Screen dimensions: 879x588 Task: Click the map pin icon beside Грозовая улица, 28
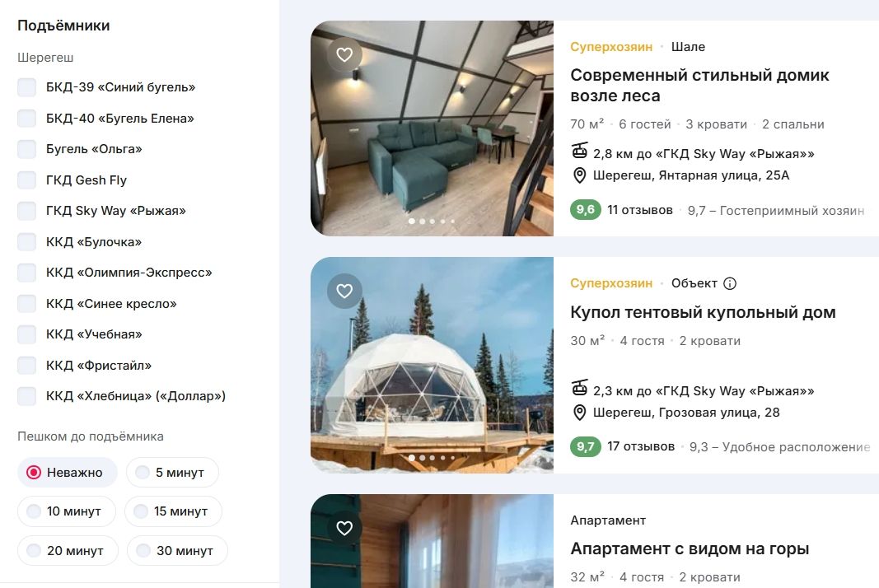(x=580, y=413)
